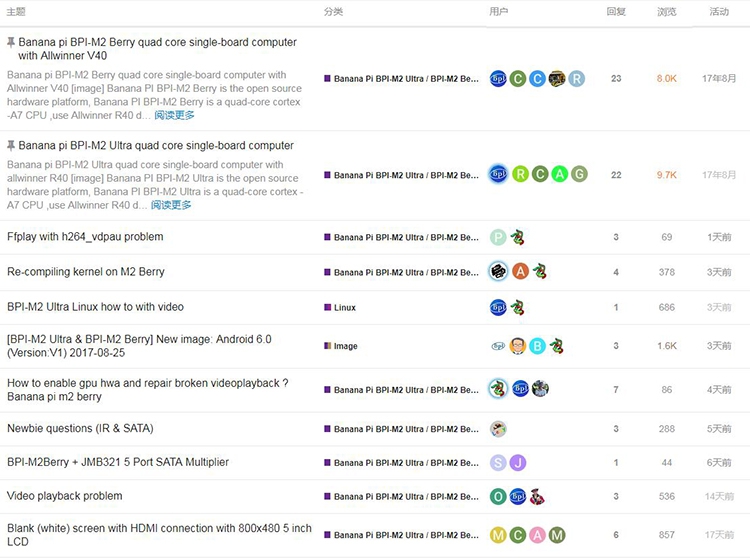Open yellow M avatar in Blank screen row
The height and width of the screenshot is (559, 750).
click(x=498, y=535)
